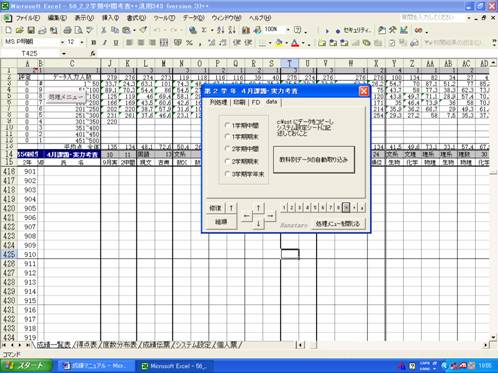Click the Windows スタート button
This screenshot has width=498, height=373.
26,366
